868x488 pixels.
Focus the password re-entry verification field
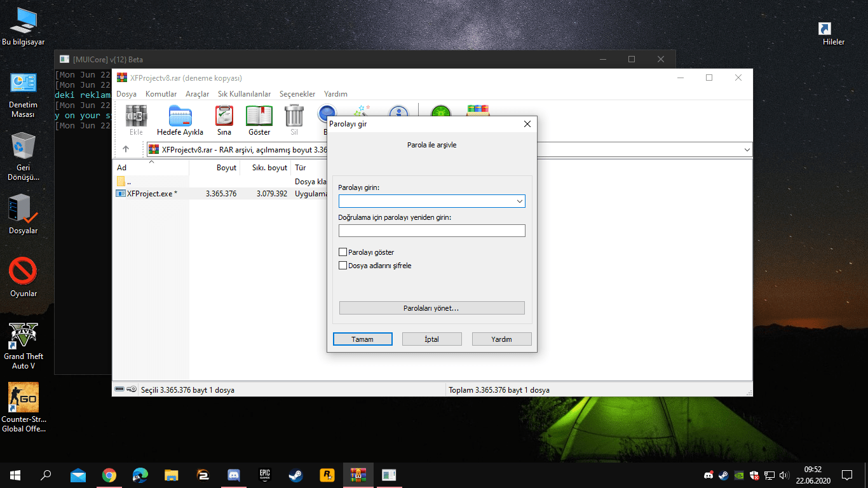(432, 231)
